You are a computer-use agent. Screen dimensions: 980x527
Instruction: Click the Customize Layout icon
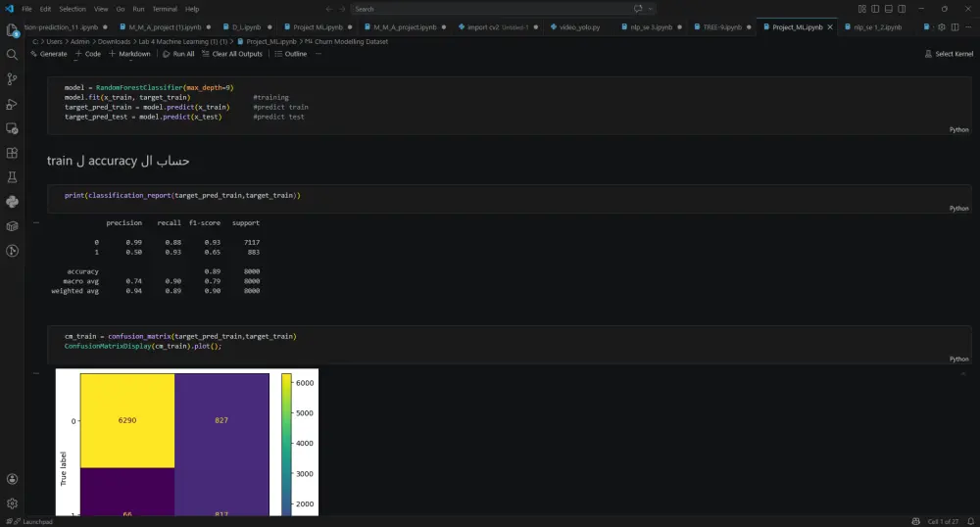861,9
